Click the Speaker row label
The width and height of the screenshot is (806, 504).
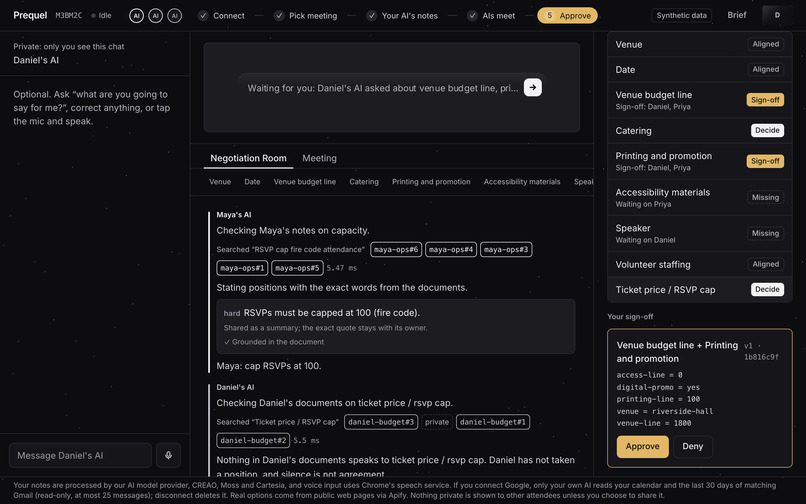click(633, 228)
